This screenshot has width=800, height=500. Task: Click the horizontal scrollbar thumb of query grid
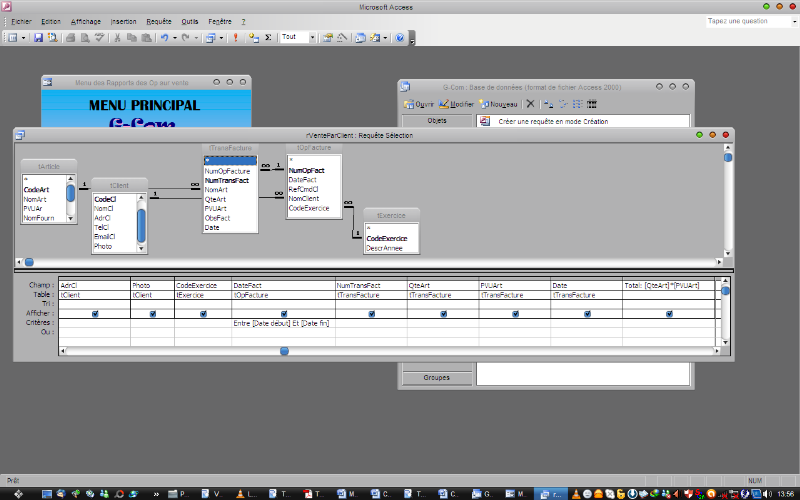(284, 351)
